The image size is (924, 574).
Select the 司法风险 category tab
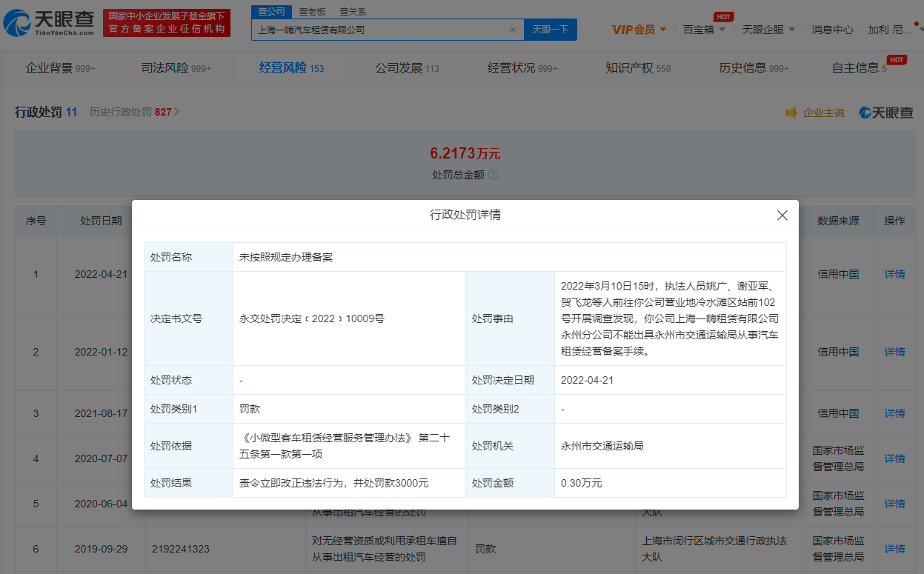(x=176, y=68)
